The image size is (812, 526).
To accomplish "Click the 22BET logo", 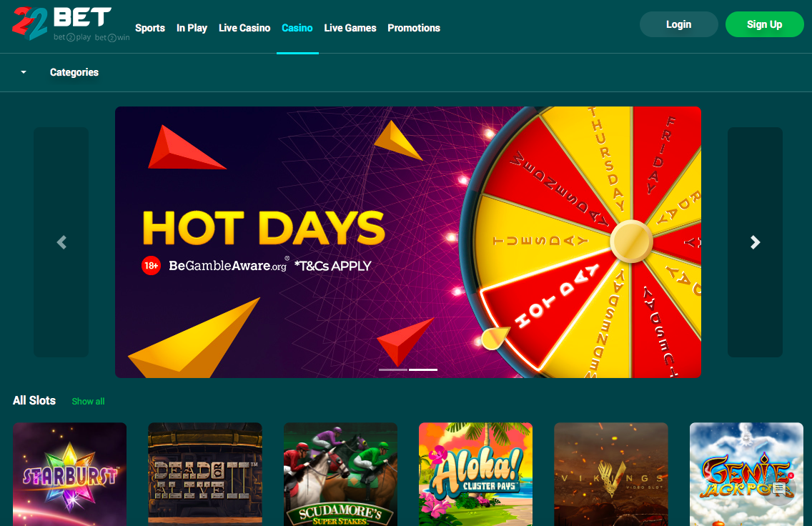I will click(x=71, y=24).
